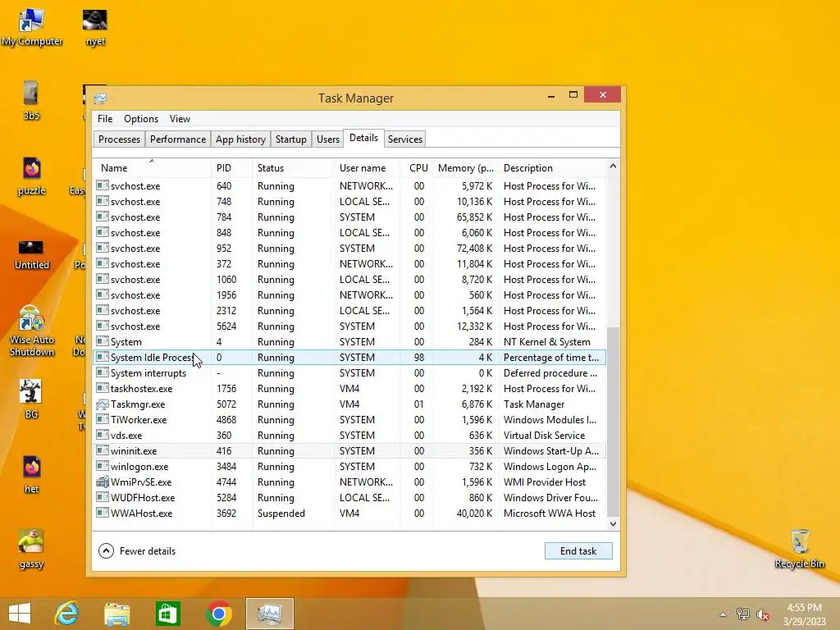
Task: Sort by the Description column header
Action: (x=552, y=167)
